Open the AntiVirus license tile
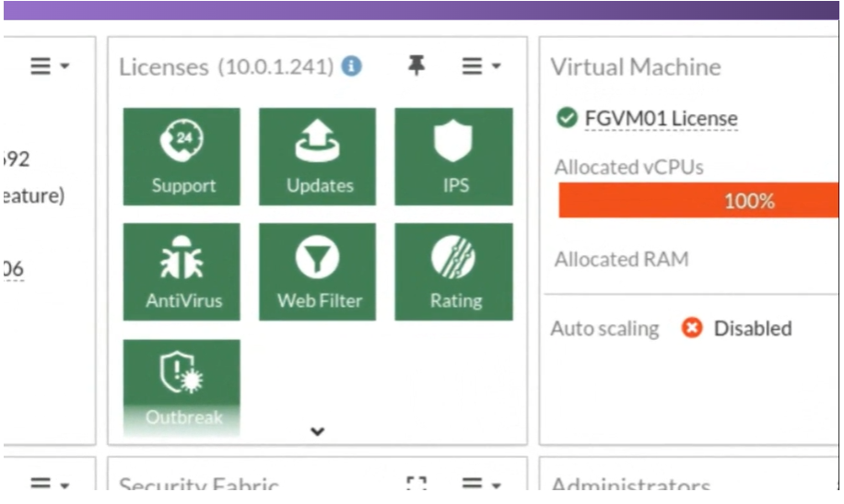The width and height of the screenshot is (844, 504). tap(182, 272)
